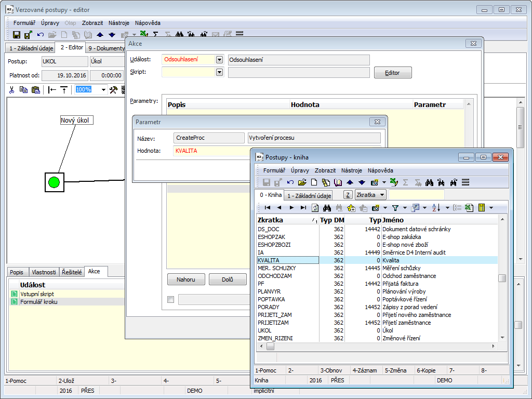Open the Událost dropdown in Akce dialog

tap(219, 60)
